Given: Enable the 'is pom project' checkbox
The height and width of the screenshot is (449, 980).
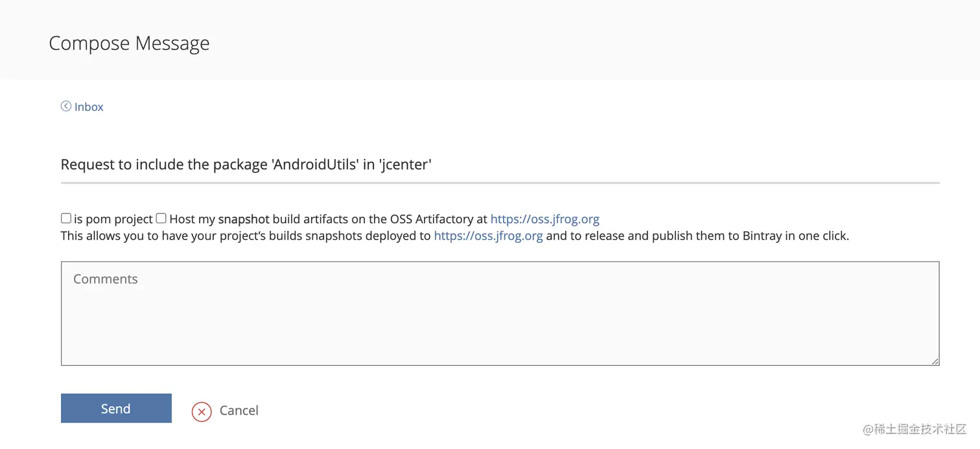Looking at the screenshot, I should 66,219.
